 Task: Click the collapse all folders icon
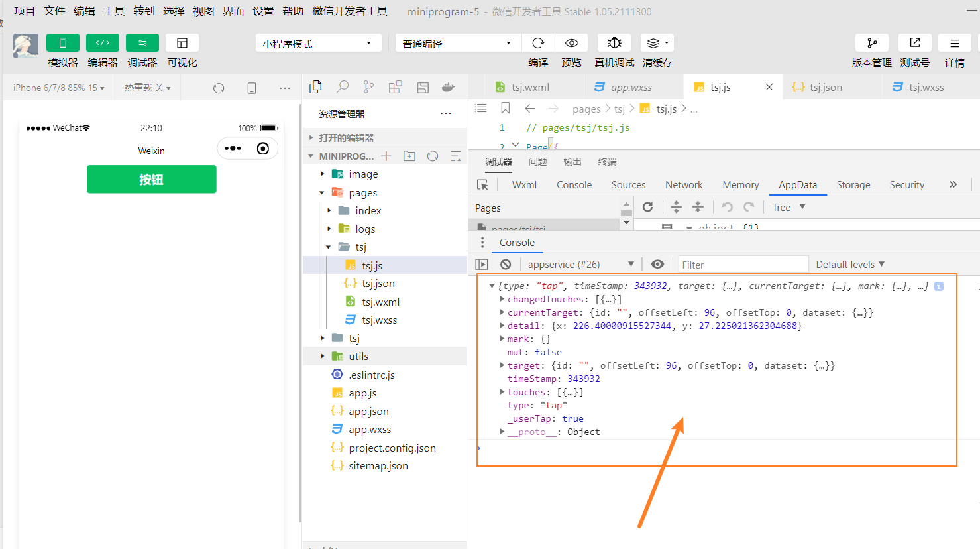(x=456, y=156)
